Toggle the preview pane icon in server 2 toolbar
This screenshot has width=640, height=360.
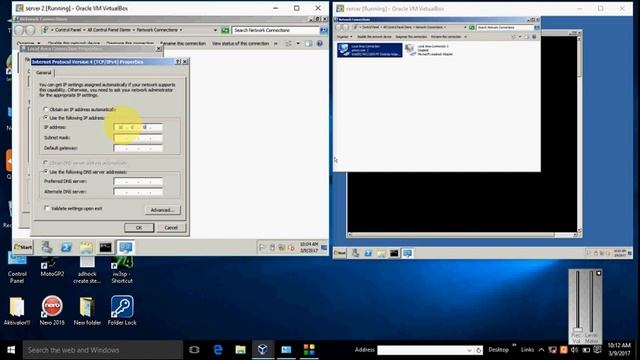click(x=309, y=43)
